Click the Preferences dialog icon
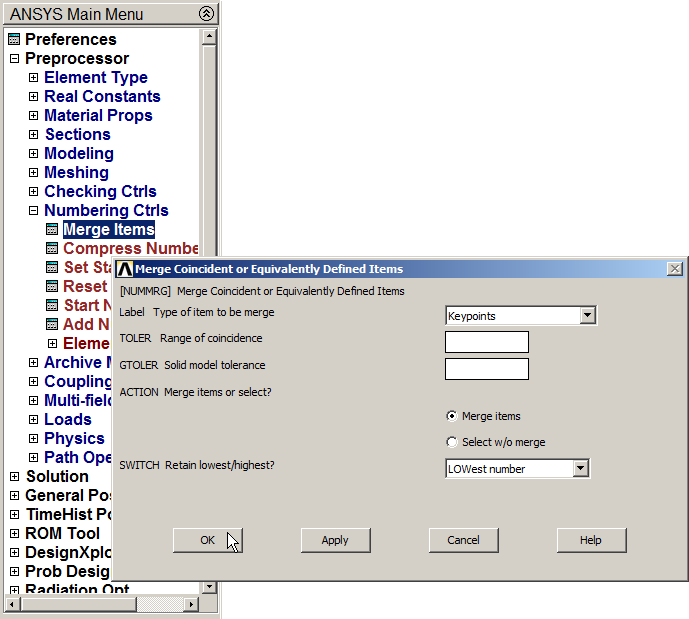 click(x=14, y=40)
